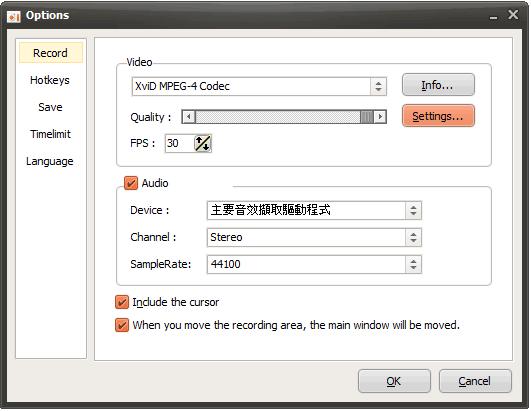Expand the SampleRate 44100 dropdown
This screenshot has width=531, height=411.
(x=314, y=264)
